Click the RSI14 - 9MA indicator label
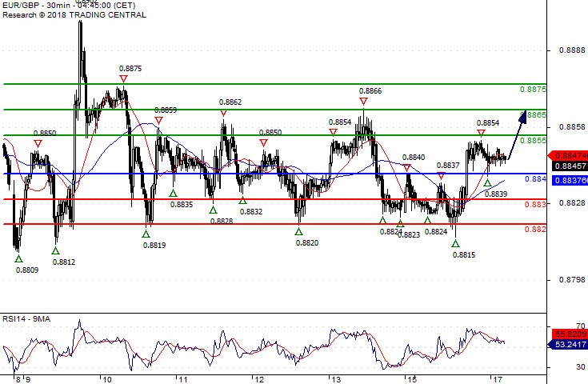 pyautogui.click(x=26, y=319)
